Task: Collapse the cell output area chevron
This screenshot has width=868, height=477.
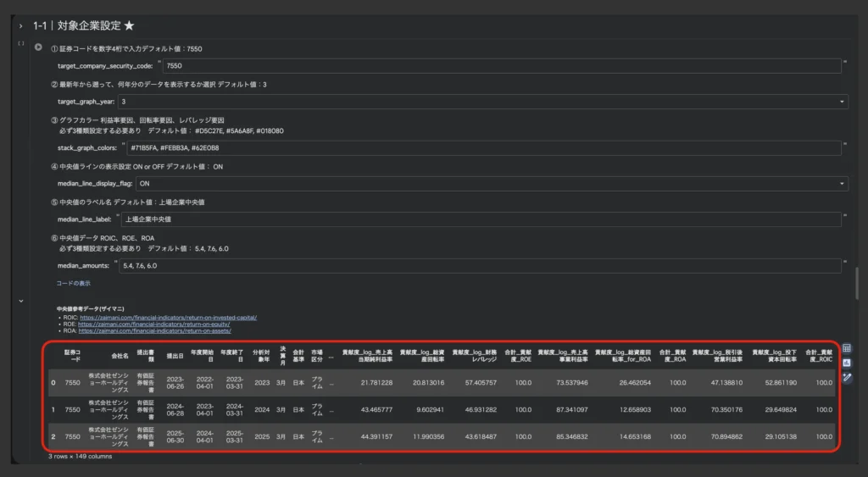Action: point(20,300)
